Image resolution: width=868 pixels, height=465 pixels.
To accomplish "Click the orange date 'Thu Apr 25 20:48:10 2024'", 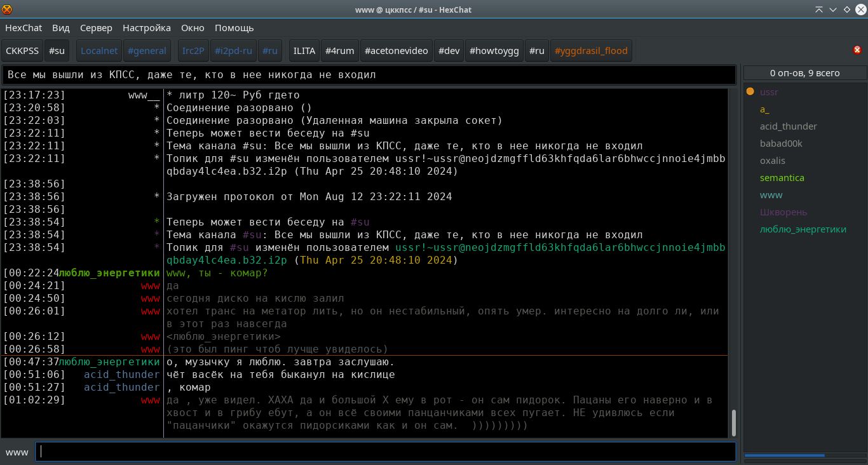I will coord(376,260).
